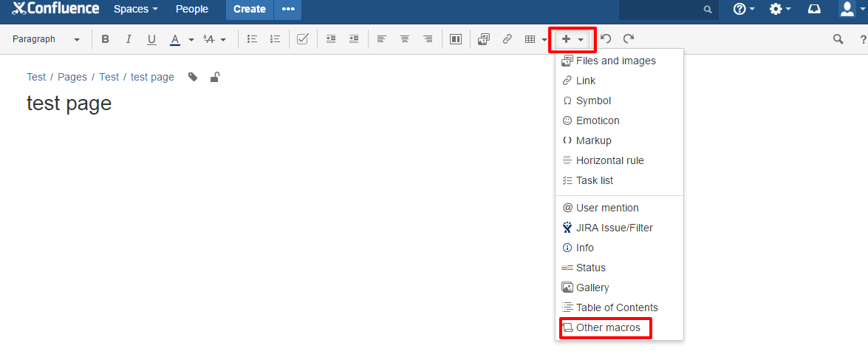Insert a Horizontal rule
Image resolution: width=868 pixels, height=357 pixels.
click(620, 160)
